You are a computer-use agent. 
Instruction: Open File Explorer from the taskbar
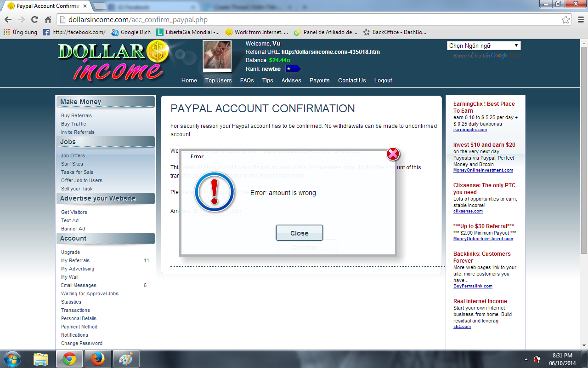41,359
